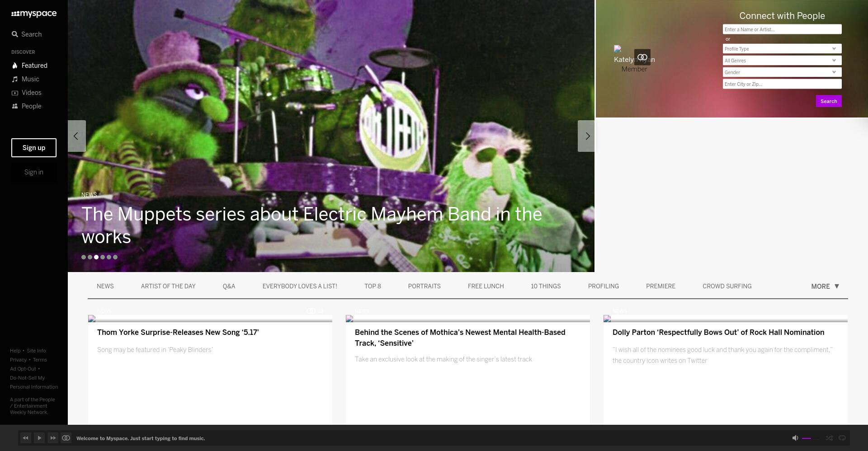
Task: Click the Enter City or Zip field
Action: [x=782, y=84]
